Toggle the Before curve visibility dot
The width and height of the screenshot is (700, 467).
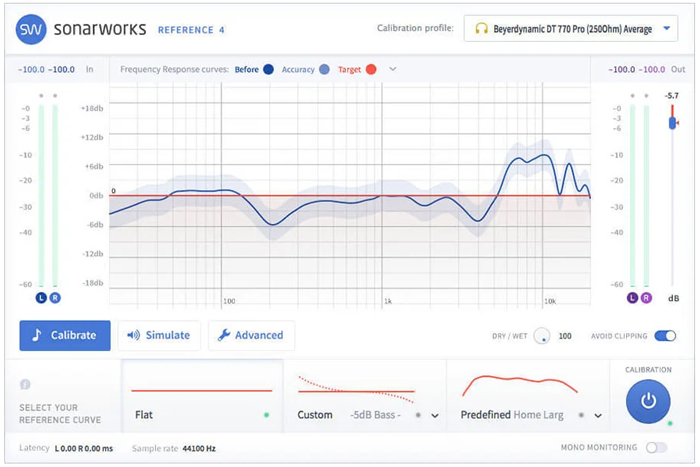tap(268, 70)
